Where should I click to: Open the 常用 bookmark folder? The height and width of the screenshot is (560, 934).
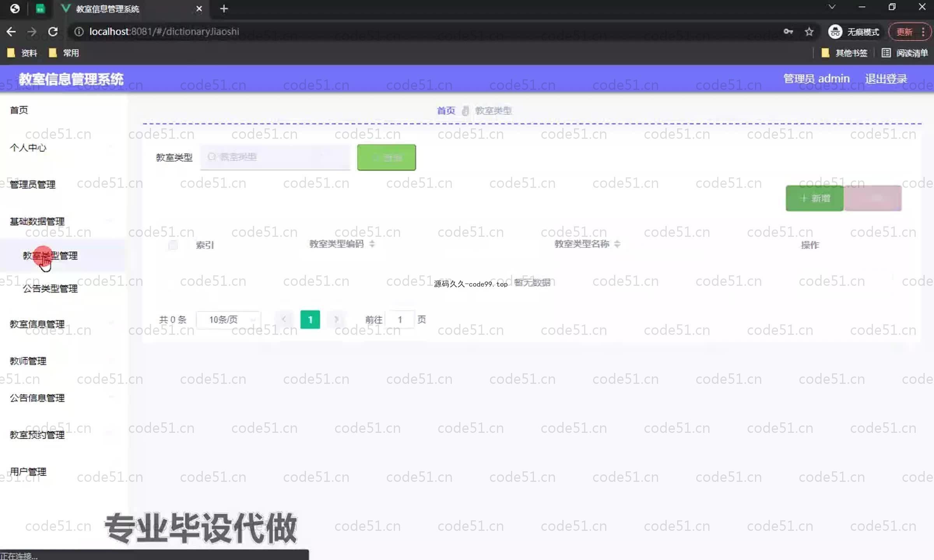click(64, 53)
